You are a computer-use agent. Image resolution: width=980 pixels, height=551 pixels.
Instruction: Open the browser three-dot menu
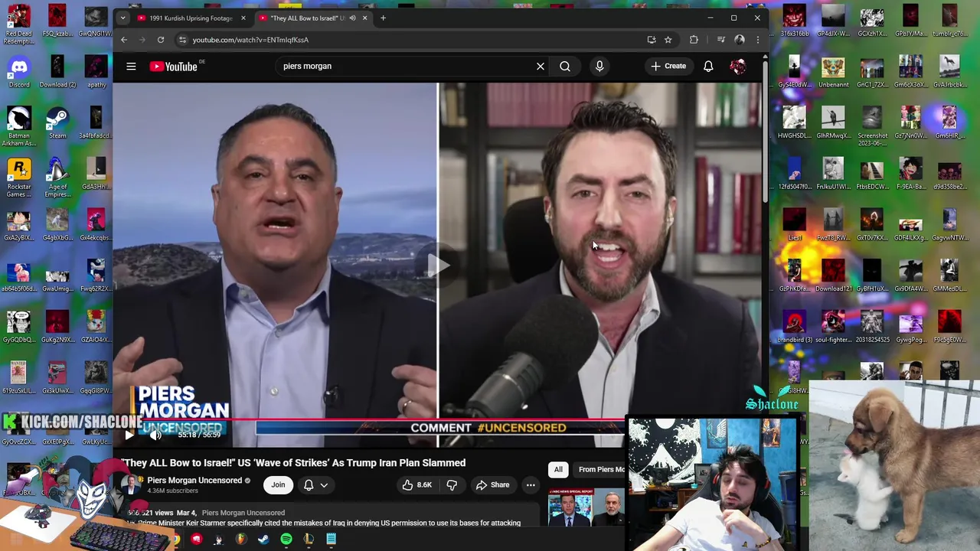757,40
